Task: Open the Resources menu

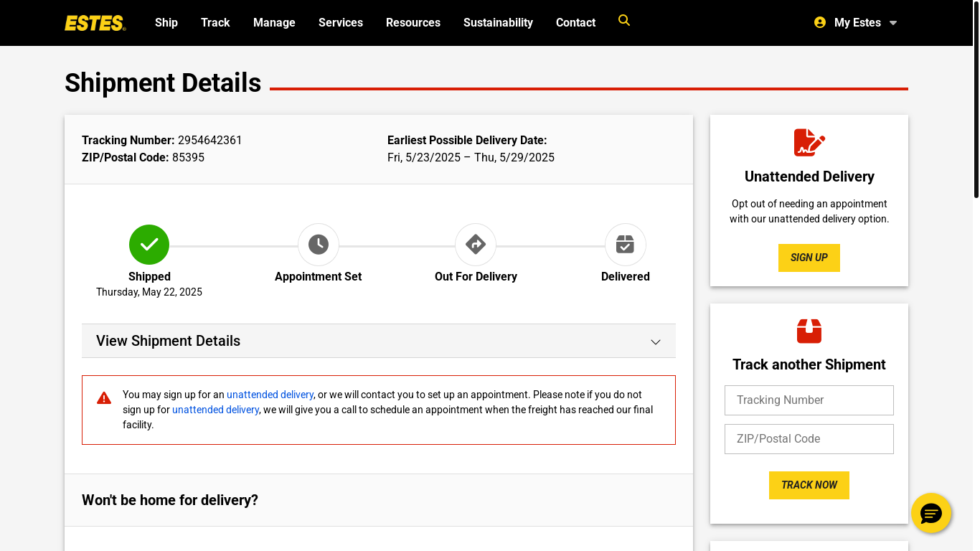Action: [x=413, y=22]
